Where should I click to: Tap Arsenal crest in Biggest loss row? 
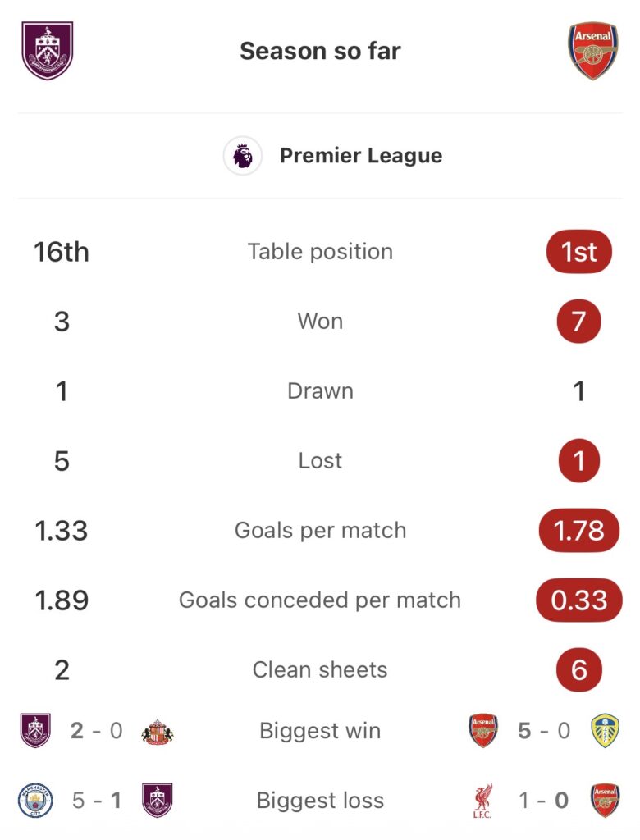tap(605, 801)
